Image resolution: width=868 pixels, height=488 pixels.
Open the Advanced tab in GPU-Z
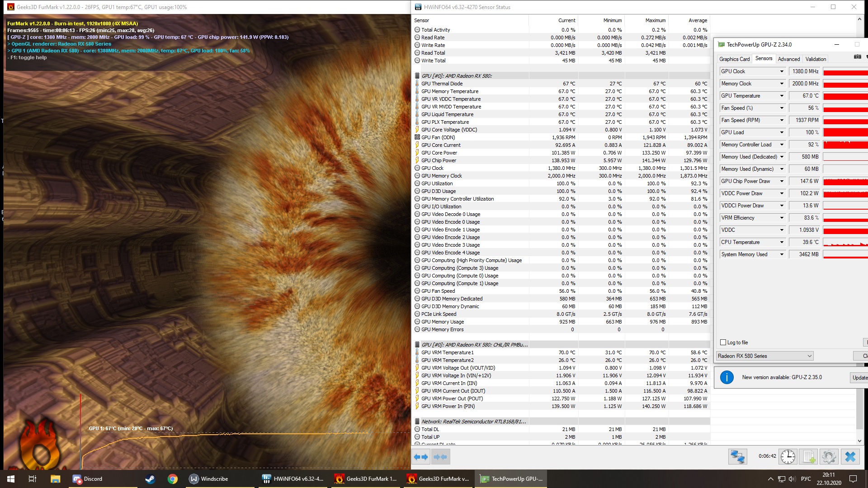click(x=788, y=59)
